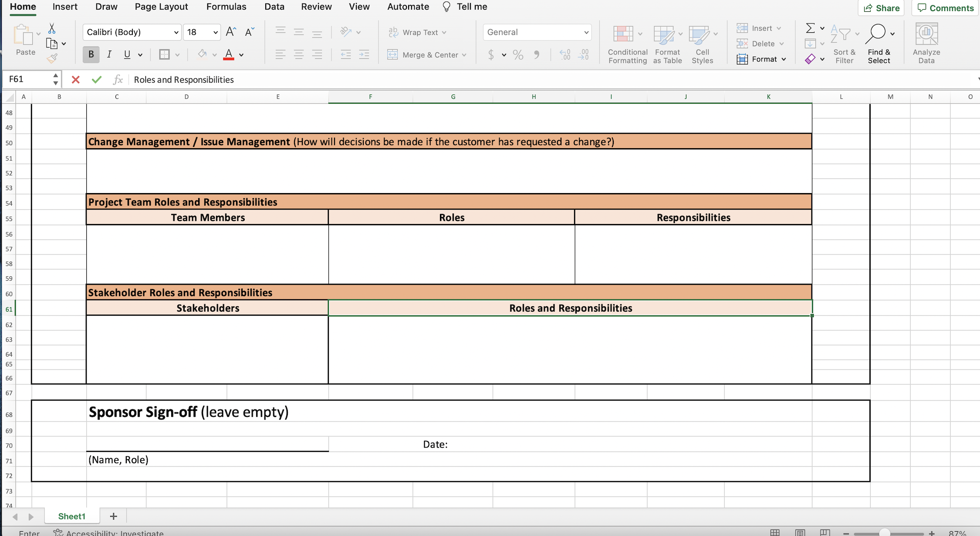Screen dimensions: 980x536
Task: Apply comma style format
Action: coord(537,54)
